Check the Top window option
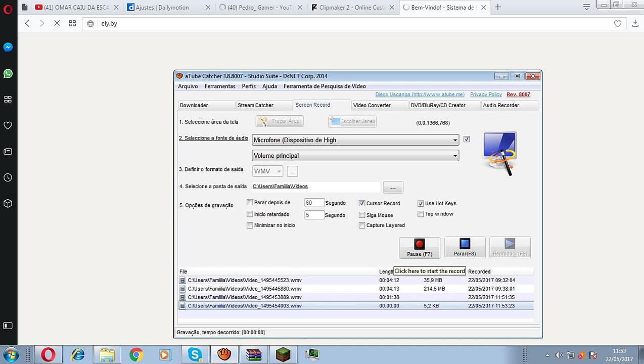The image size is (644, 364). click(x=421, y=214)
